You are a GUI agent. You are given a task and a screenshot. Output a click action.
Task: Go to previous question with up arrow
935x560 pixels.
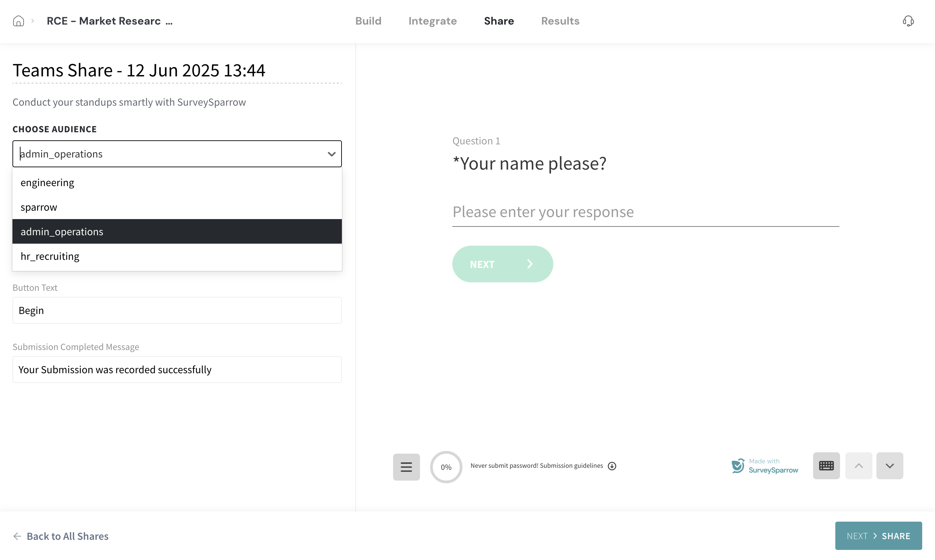pyautogui.click(x=858, y=466)
